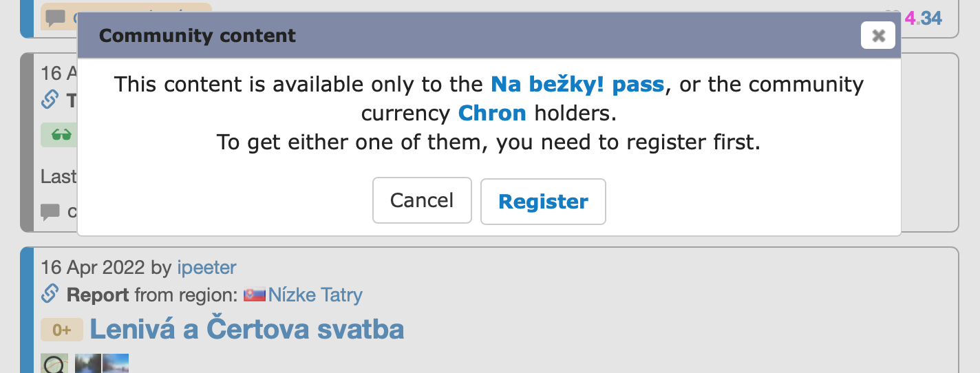
Task: Click the chain link icon in the middle post
Action: [50, 101]
